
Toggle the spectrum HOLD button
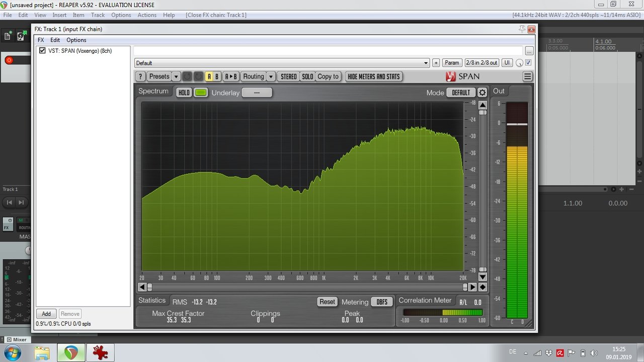click(x=184, y=93)
